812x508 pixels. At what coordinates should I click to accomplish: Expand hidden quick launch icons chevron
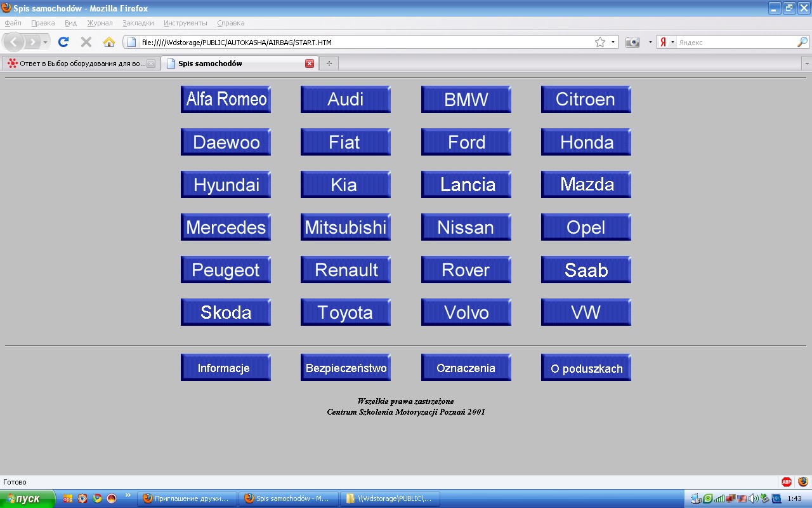pos(128,495)
